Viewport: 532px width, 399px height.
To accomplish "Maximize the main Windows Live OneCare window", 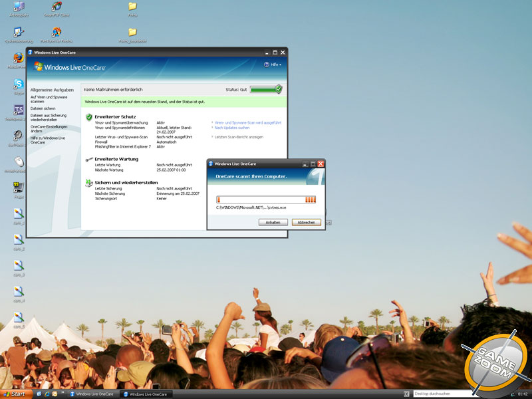I will [275, 53].
